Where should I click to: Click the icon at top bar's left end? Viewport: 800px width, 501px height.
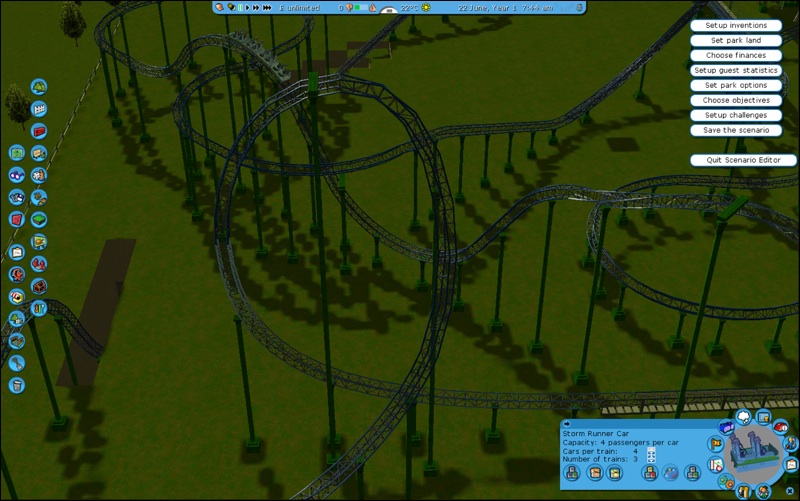click(219, 7)
